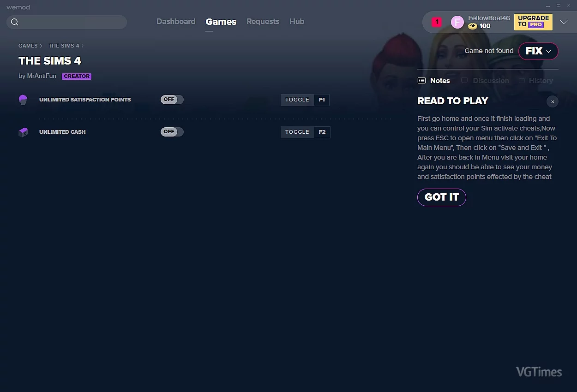Click the Unlimited Satisfaction Points icon
577x392 pixels.
23,100
